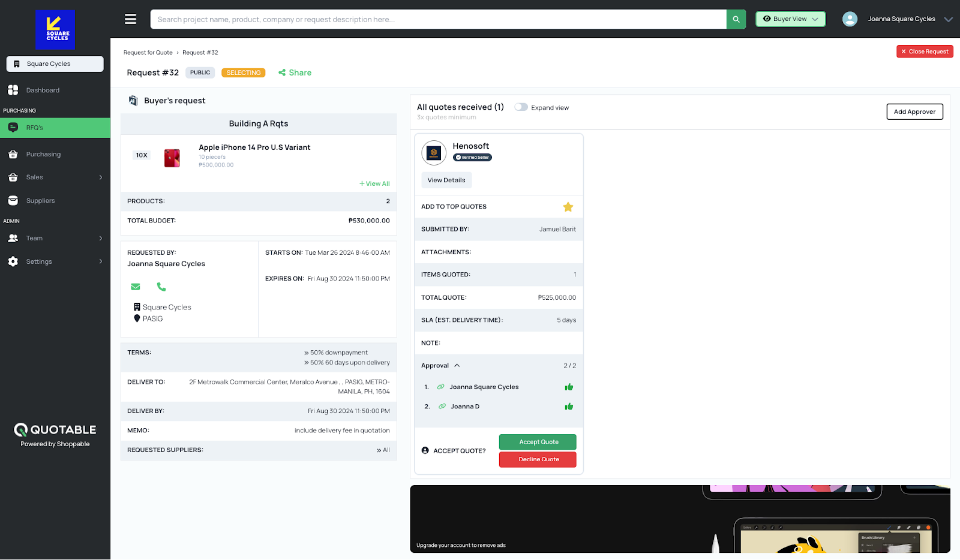
Task: Click the Henosoft company logo
Action: click(x=434, y=153)
